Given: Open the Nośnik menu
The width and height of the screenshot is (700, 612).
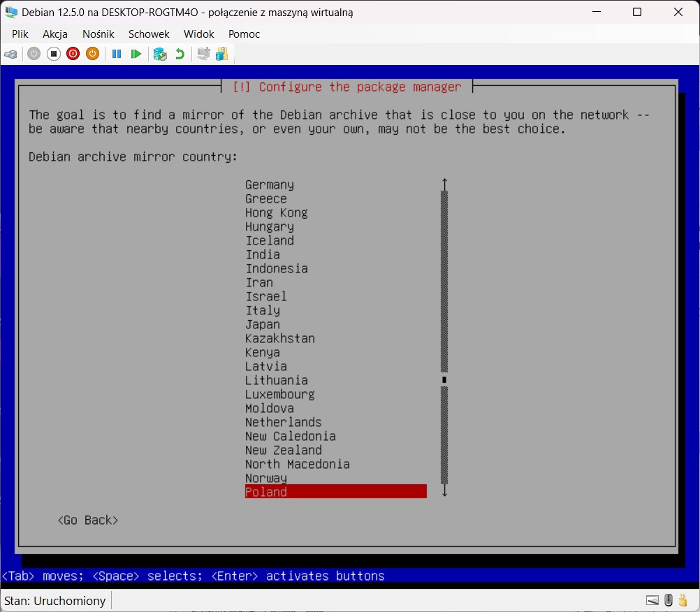Looking at the screenshot, I should pyautogui.click(x=99, y=34).
